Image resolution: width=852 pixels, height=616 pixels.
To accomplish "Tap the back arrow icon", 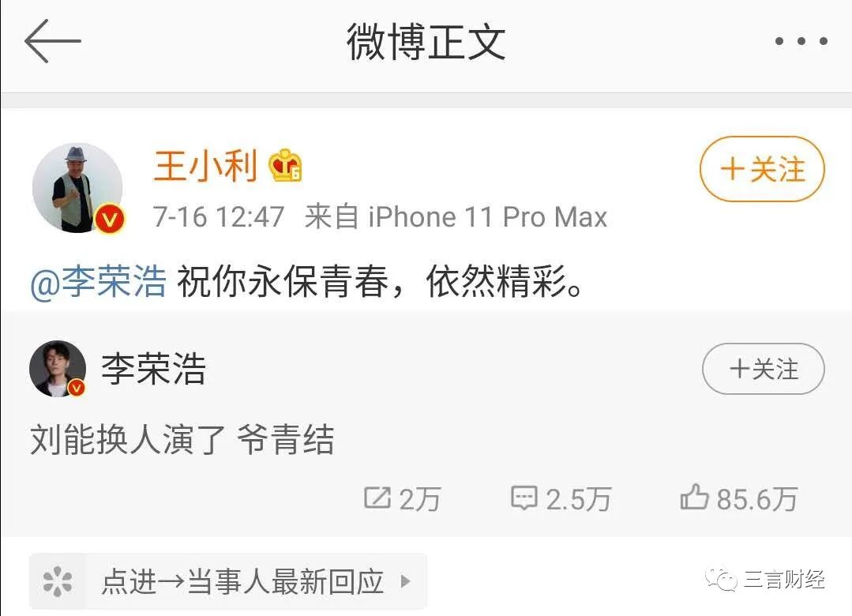I will pos(53,41).
